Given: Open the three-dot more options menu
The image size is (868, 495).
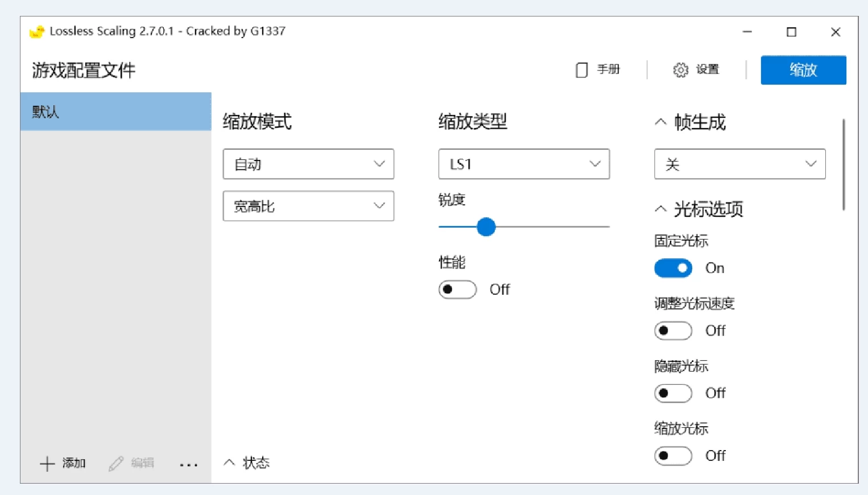Looking at the screenshot, I should tap(189, 465).
